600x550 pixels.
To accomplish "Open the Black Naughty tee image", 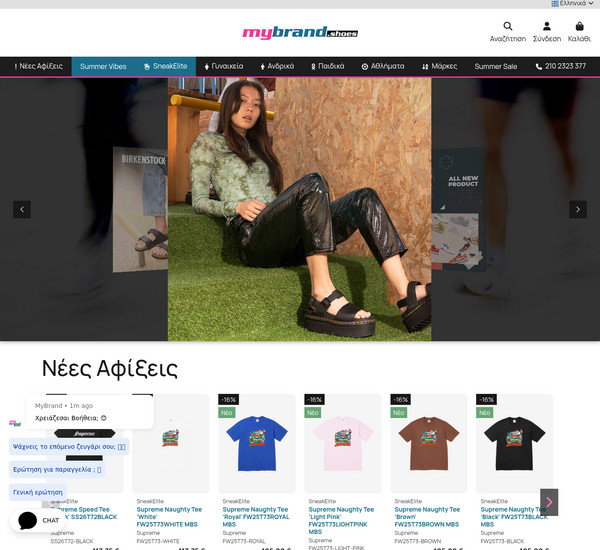I will click(515, 444).
